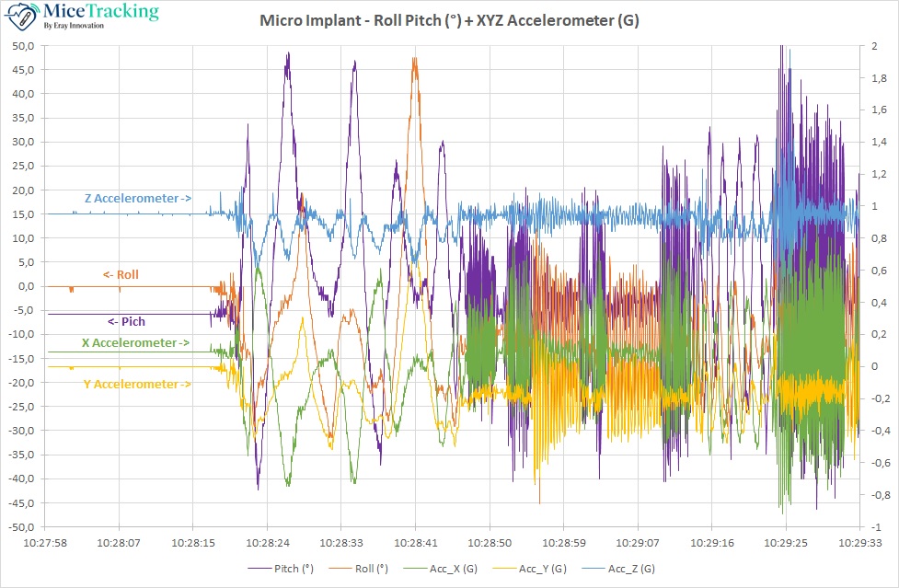Click the purple '<- Pich' annotation label
The width and height of the screenshot is (899, 588).
[x=126, y=321]
